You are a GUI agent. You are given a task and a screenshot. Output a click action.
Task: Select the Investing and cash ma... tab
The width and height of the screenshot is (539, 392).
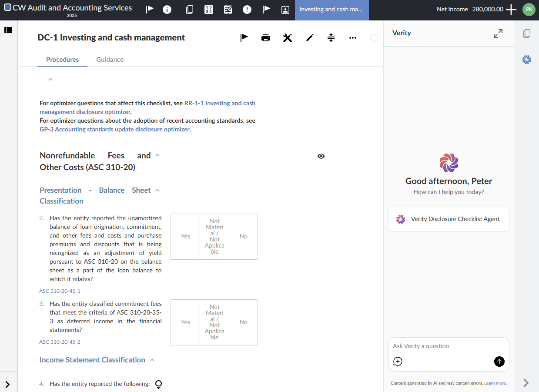point(331,10)
